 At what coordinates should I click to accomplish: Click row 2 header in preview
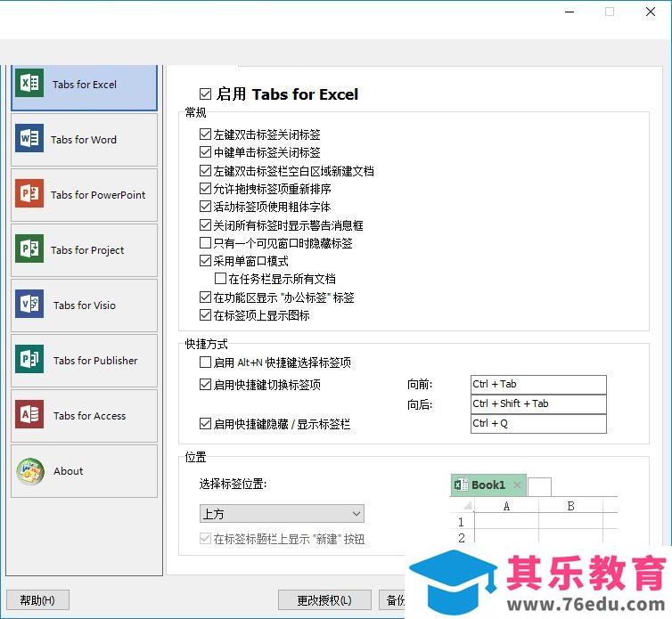461,538
